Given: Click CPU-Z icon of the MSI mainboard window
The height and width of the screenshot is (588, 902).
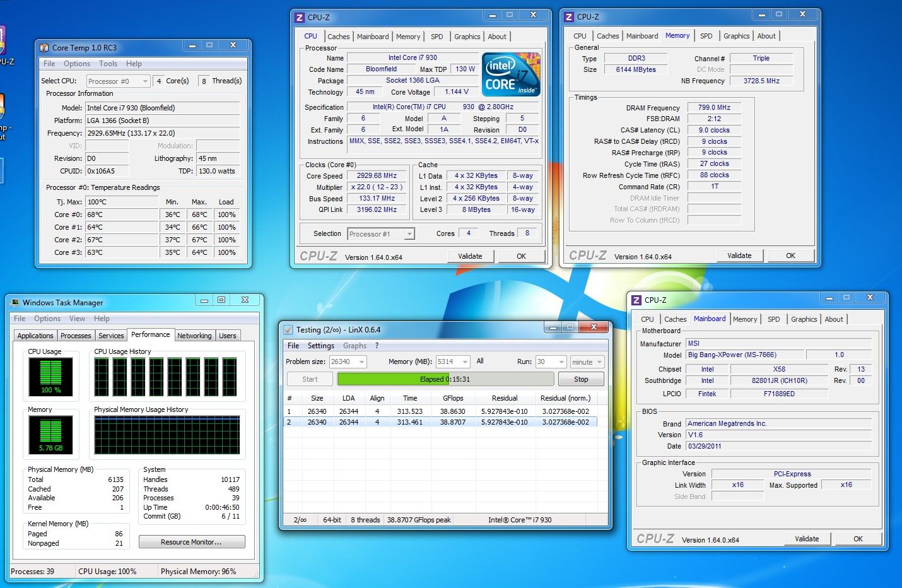Looking at the screenshot, I should (x=636, y=300).
